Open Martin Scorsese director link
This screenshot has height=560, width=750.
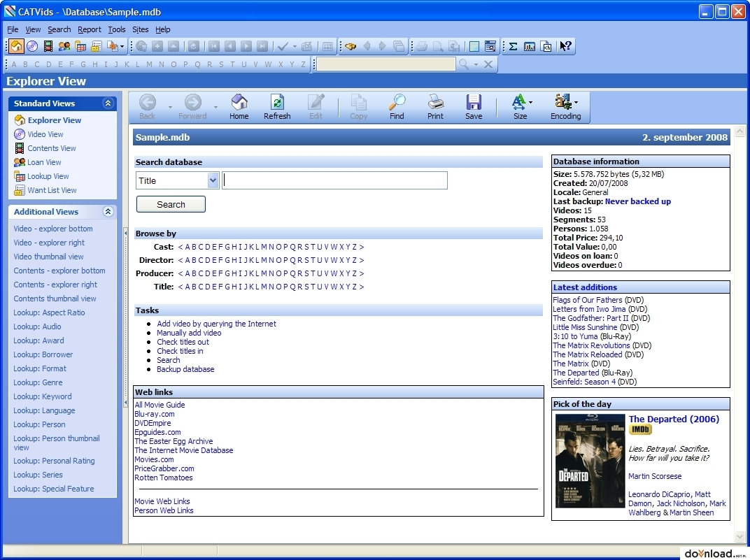(655, 476)
